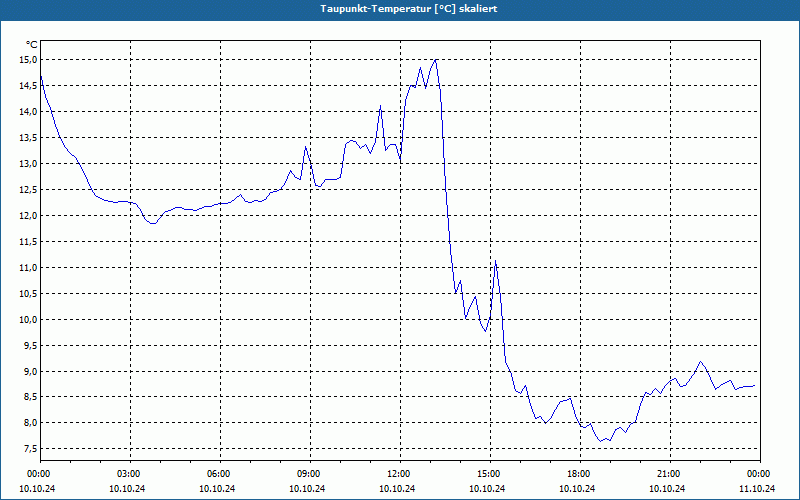This screenshot has width=800, height=500.
Task: Click the 09:00 time label
Action: click(x=310, y=474)
